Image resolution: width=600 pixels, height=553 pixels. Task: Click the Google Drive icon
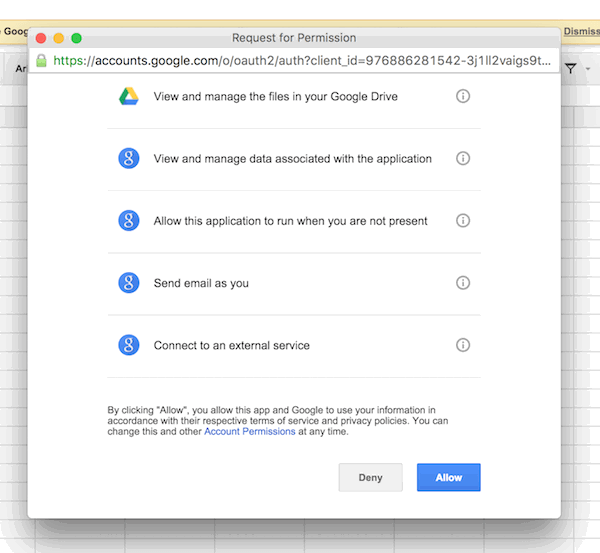(x=128, y=96)
